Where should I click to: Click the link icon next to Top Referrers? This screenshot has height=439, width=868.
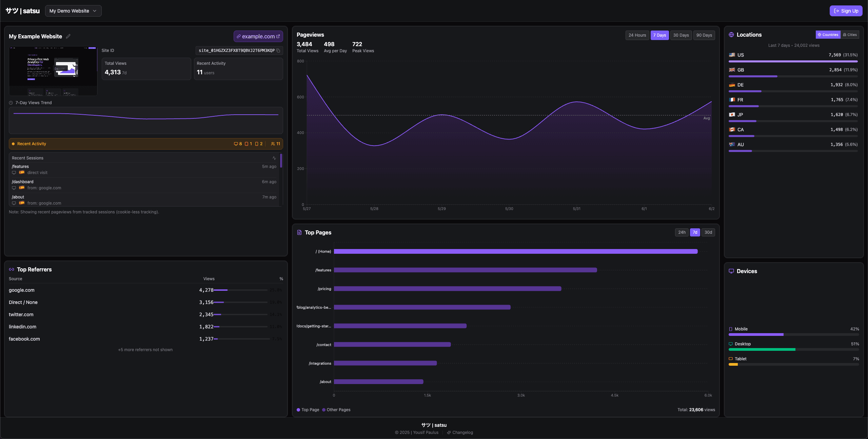pos(12,269)
